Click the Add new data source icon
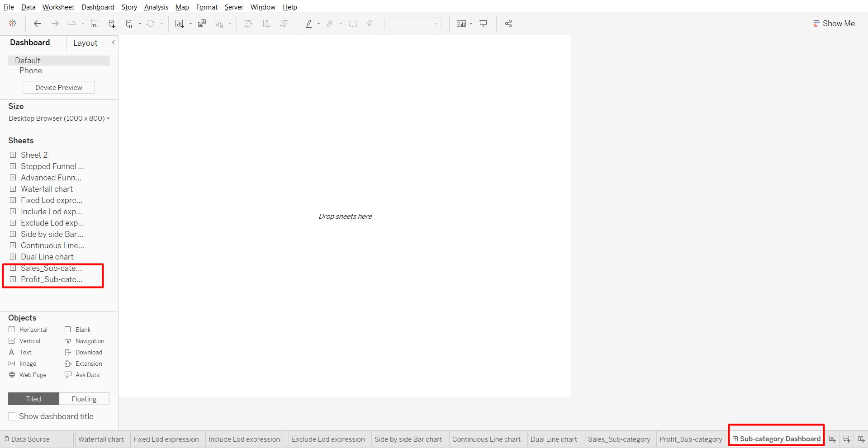This screenshot has width=868, height=448. [x=112, y=24]
